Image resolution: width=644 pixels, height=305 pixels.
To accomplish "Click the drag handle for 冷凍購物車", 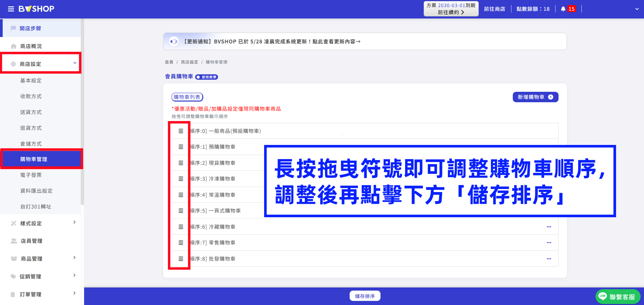I will (x=181, y=179).
